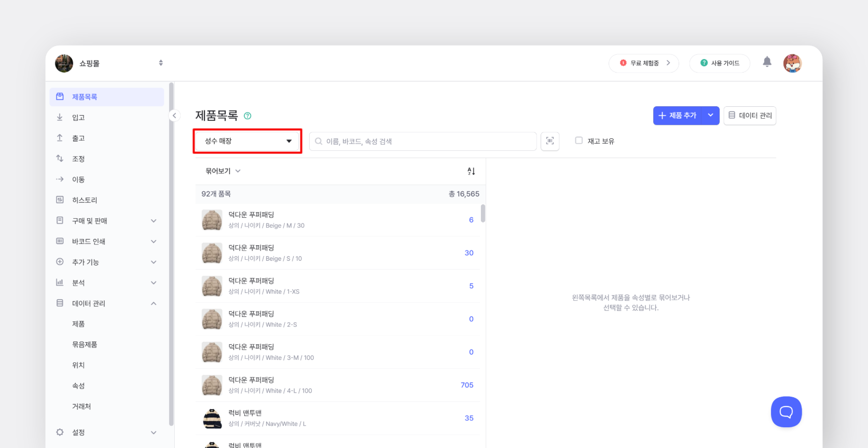This screenshot has height=448, width=868.
Task: Open the user profile avatar
Action: click(x=792, y=63)
